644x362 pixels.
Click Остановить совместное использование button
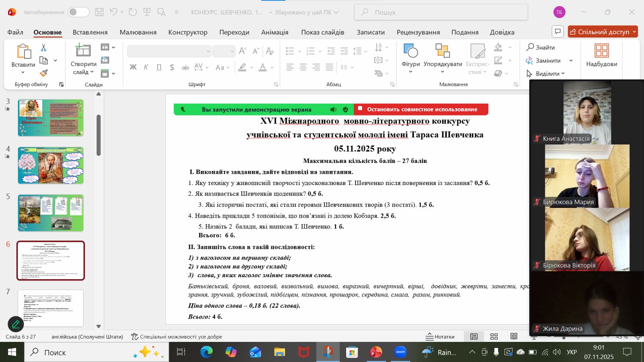(x=421, y=109)
